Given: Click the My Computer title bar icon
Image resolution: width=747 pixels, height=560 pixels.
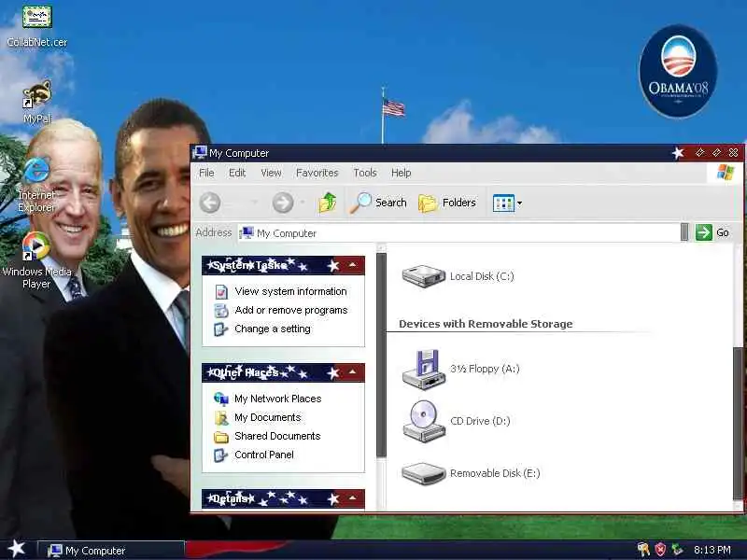Looking at the screenshot, I should pyautogui.click(x=200, y=152).
